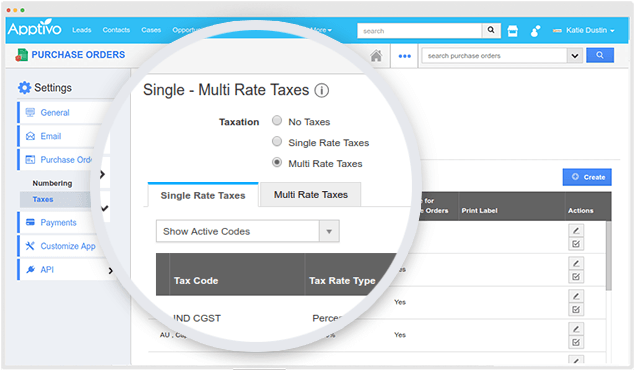Click the Settings gear icon
This screenshot has height=371, width=635.
pos(24,87)
